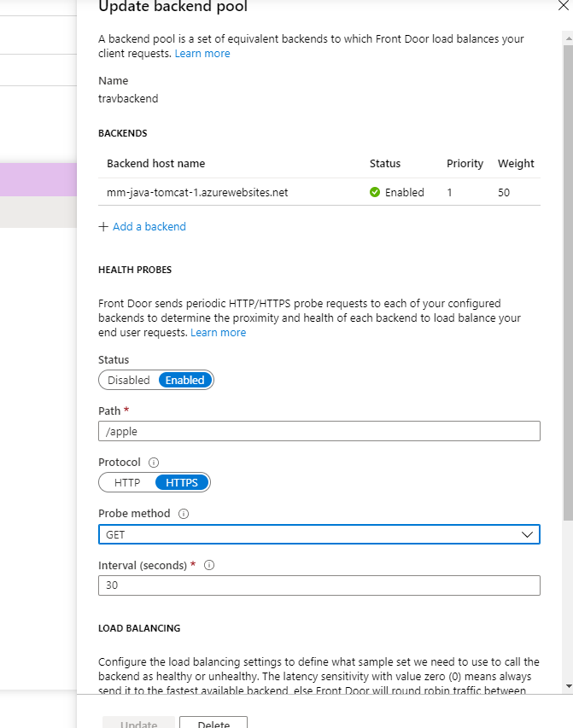This screenshot has height=728, width=573.
Task: Click the Protocol info icon
Action: 155,462
